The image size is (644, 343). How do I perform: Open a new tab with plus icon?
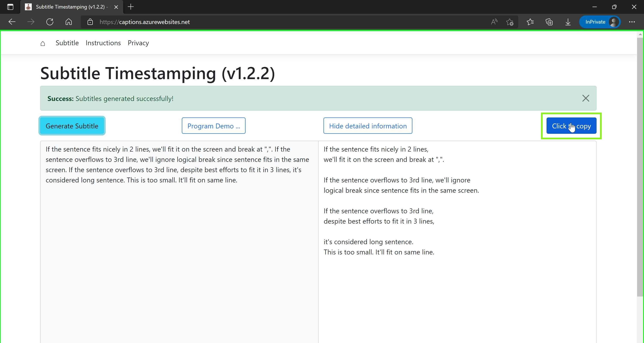coord(131,7)
